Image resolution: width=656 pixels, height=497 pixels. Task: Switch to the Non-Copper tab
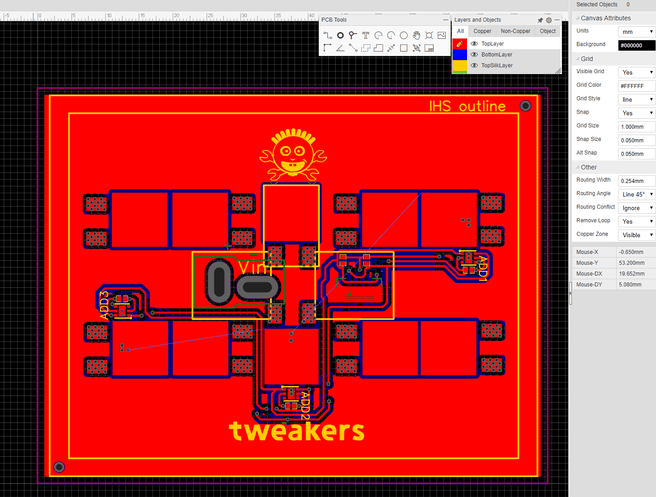(515, 31)
